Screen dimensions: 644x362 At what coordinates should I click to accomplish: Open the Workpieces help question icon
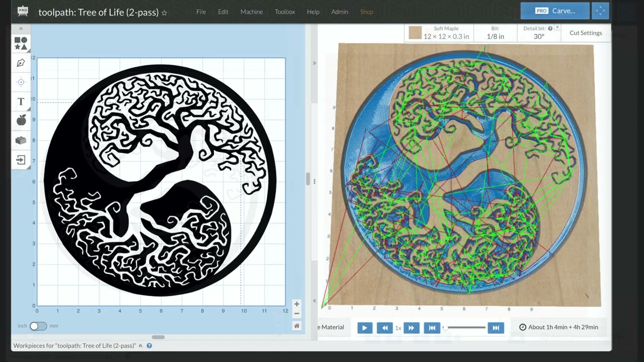pyautogui.click(x=149, y=346)
